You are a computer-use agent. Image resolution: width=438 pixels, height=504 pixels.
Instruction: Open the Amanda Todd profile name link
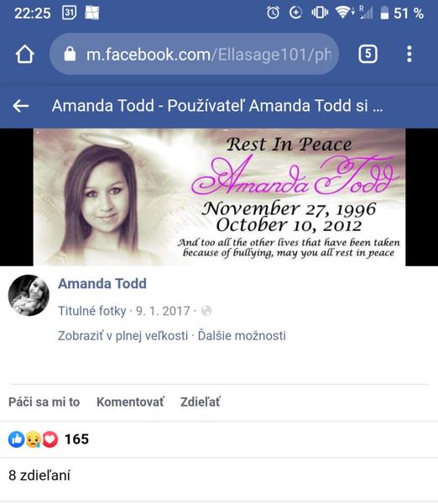(102, 284)
